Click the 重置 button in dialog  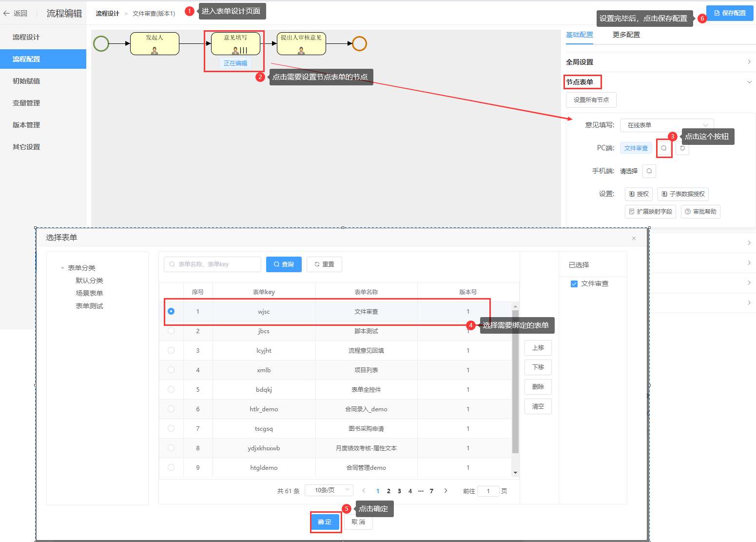(x=324, y=264)
